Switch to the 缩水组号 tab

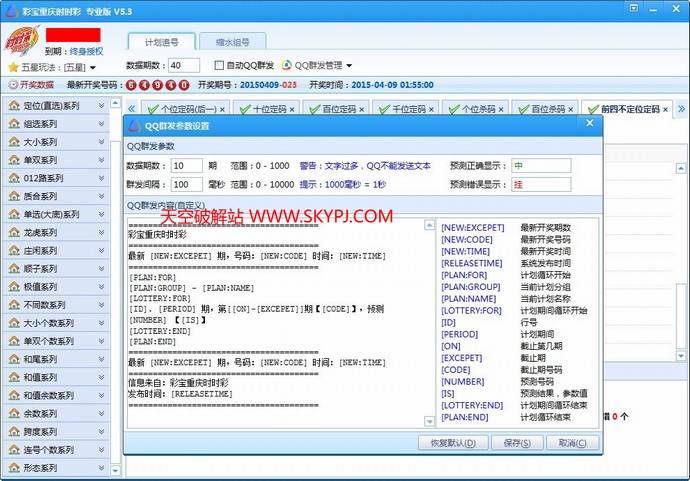[x=232, y=42]
